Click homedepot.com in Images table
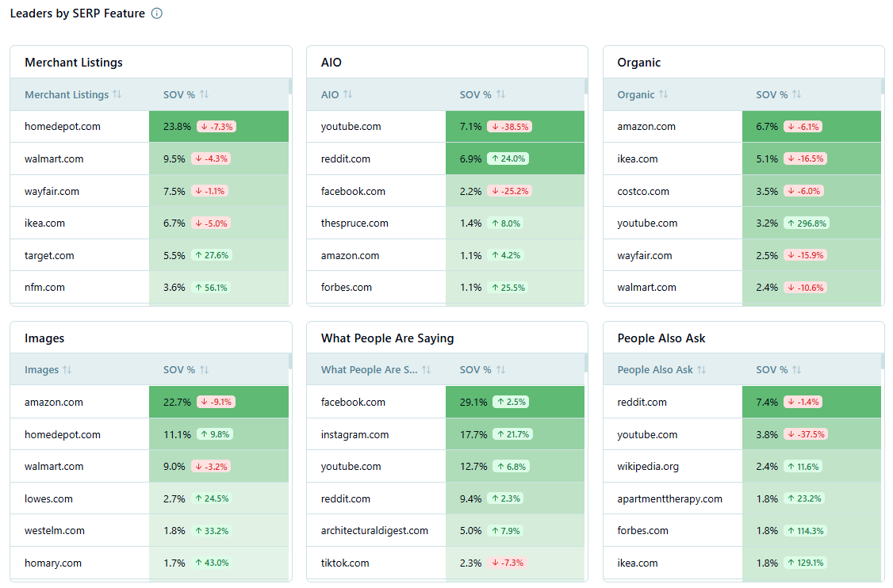The width and height of the screenshot is (893, 588). coord(63,434)
